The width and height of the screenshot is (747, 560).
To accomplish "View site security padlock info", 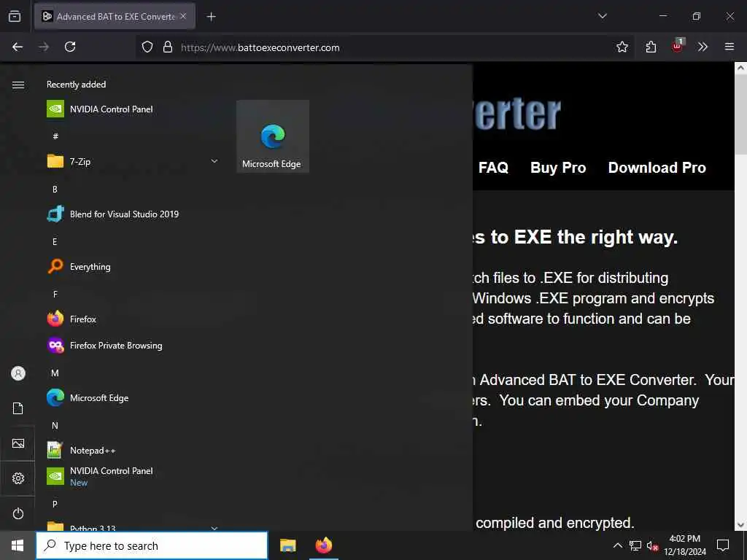I will 168,47.
